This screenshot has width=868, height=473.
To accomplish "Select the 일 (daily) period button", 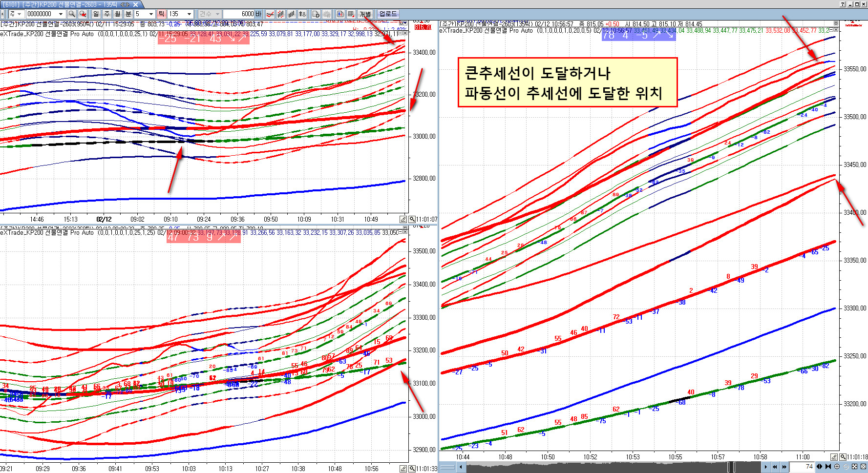I will [96, 14].
